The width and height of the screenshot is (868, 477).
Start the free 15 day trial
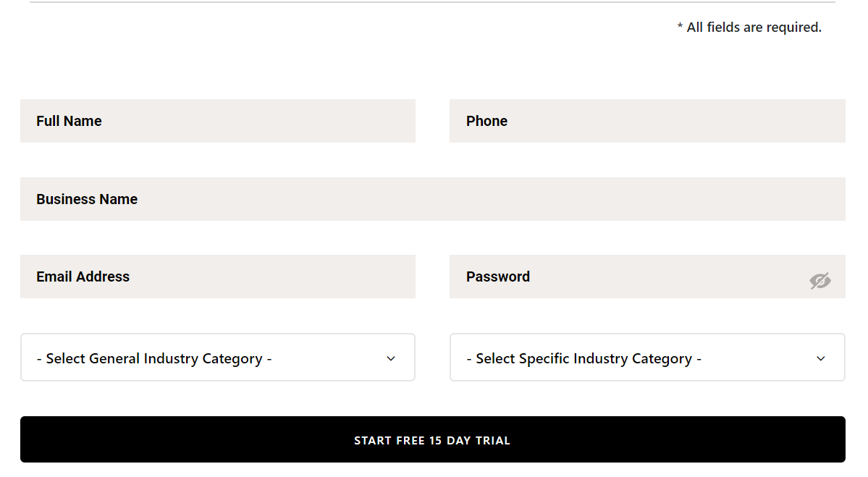pyautogui.click(x=433, y=439)
